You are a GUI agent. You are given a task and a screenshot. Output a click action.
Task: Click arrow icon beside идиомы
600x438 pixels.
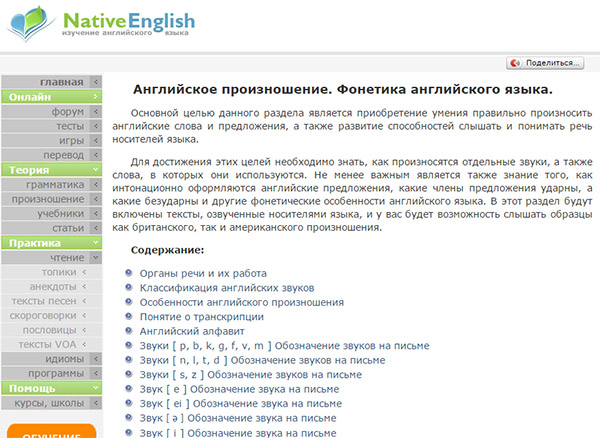click(95, 359)
